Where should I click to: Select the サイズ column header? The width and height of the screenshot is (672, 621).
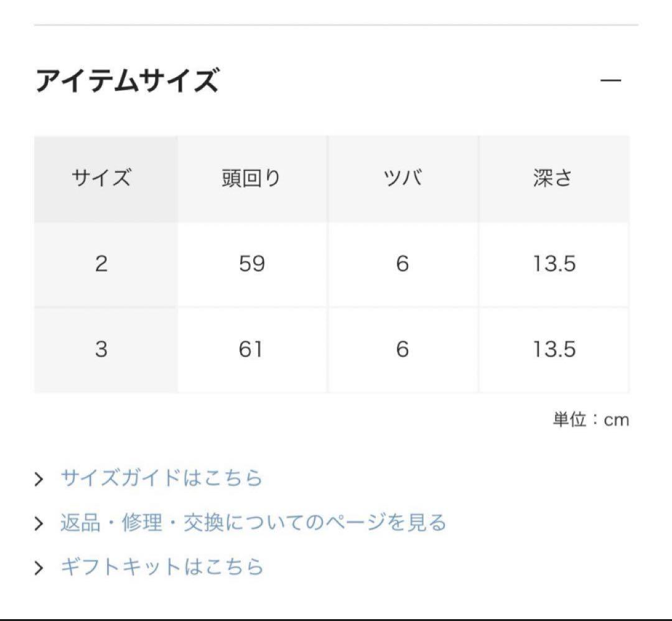click(x=101, y=179)
